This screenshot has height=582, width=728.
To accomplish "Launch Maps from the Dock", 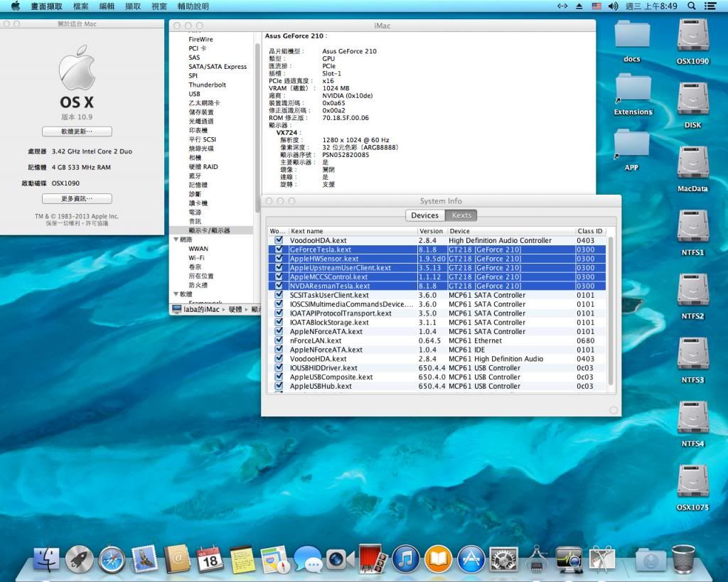I will tap(275, 559).
